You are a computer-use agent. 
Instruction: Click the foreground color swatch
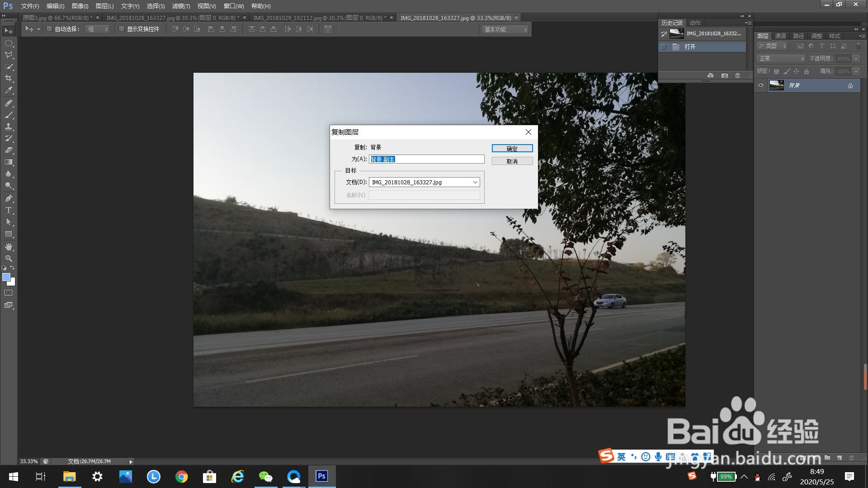click(x=6, y=277)
